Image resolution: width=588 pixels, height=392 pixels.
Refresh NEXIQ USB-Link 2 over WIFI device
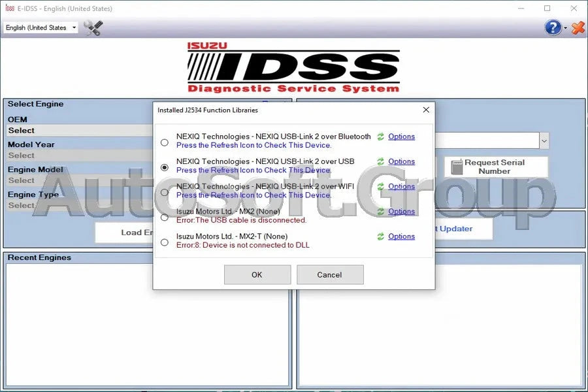click(x=381, y=186)
